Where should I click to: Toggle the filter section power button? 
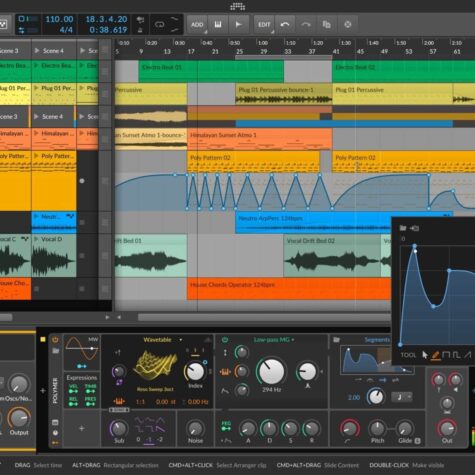(225, 340)
